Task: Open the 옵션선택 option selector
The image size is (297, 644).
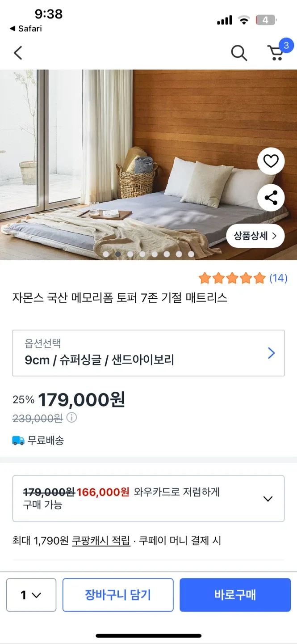Action: click(x=148, y=353)
